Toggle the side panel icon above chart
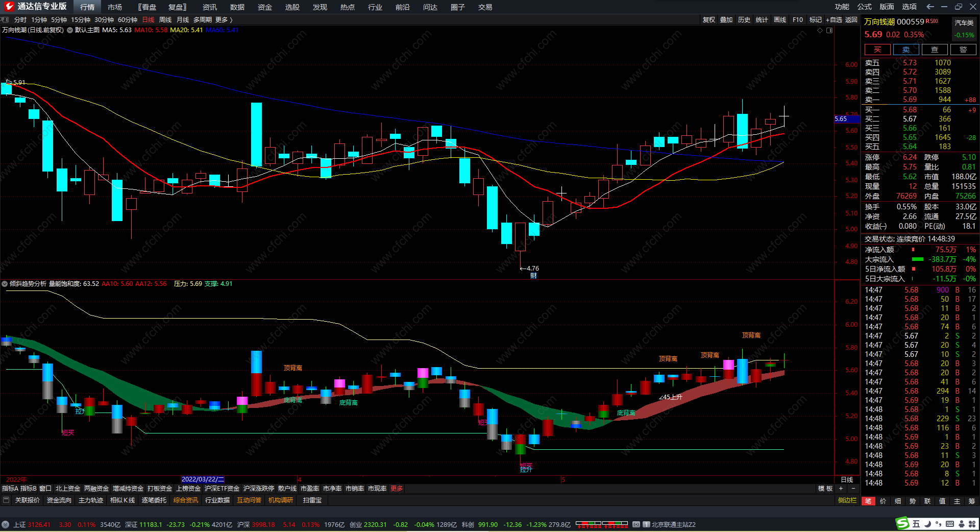The height and width of the screenshot is (532, 980). pos(829,30)
